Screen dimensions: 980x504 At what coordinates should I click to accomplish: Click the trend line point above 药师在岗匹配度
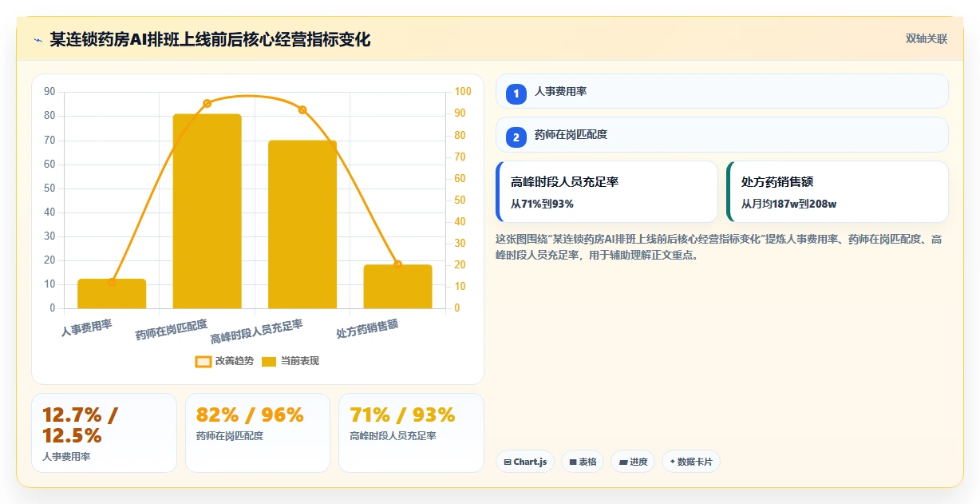pyautogui.click(x=207, y=103)
